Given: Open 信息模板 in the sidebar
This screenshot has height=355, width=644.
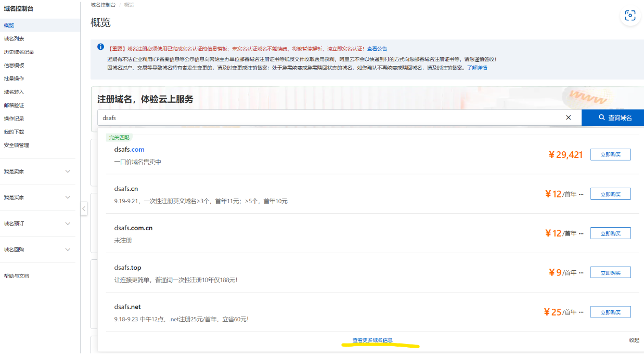Looking at the screenshot, I should [16, 64].
